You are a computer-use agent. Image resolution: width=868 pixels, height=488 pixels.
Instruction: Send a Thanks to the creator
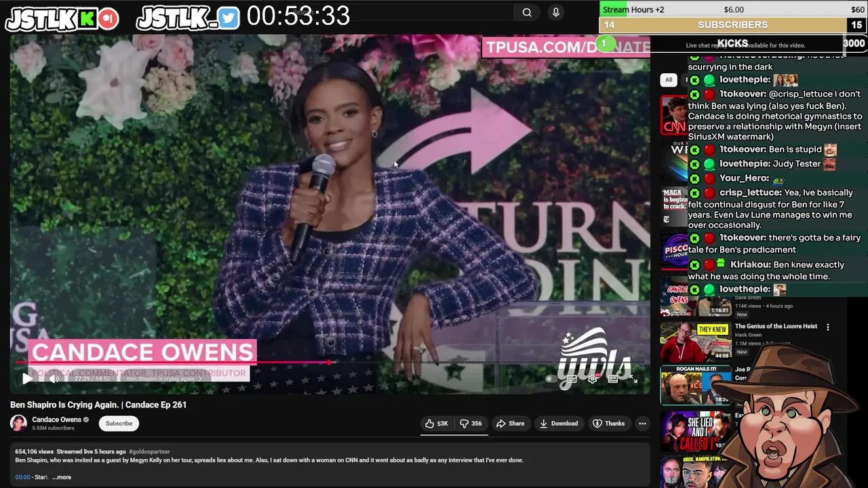point(608,424)
